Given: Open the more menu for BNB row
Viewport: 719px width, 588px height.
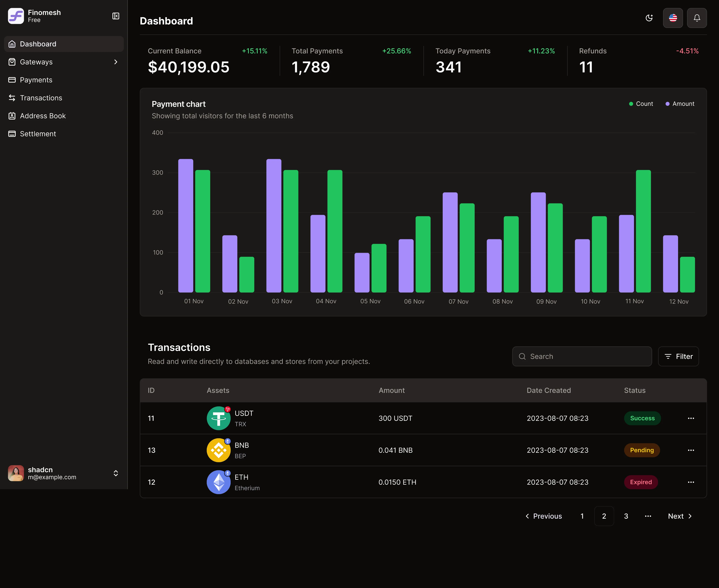Looking at the screenshot, I should click(691, 450).
